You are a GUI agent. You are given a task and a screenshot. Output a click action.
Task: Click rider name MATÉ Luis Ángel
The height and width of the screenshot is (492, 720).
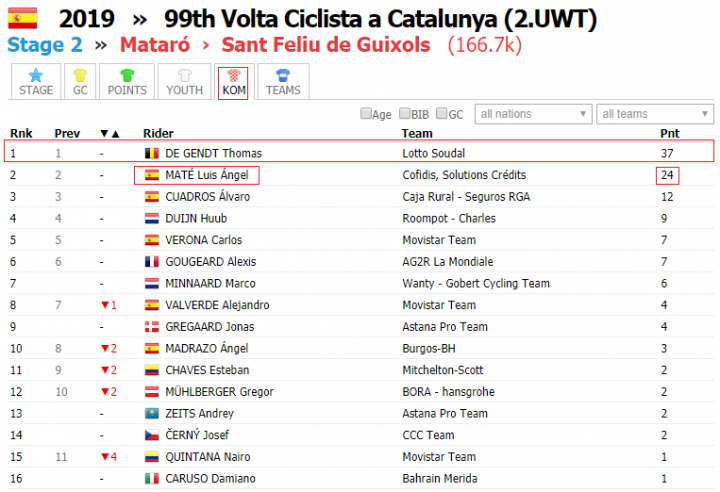[207, 175]
